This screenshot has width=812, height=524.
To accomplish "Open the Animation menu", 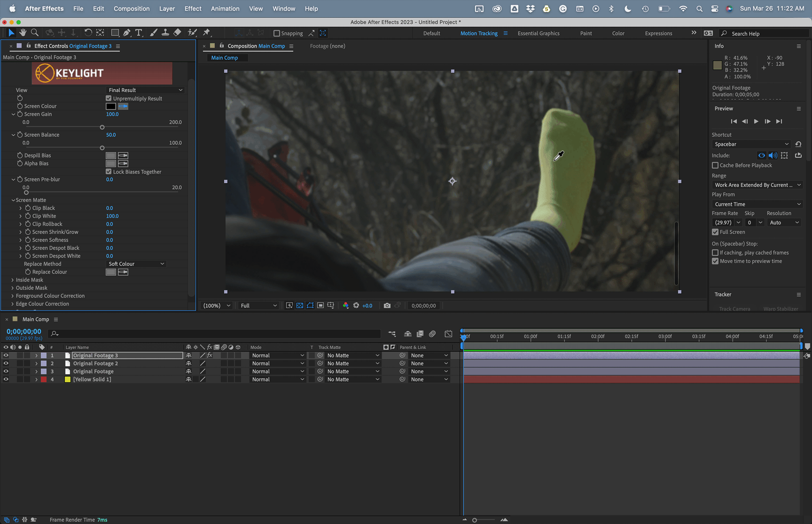I will [225, 8].
